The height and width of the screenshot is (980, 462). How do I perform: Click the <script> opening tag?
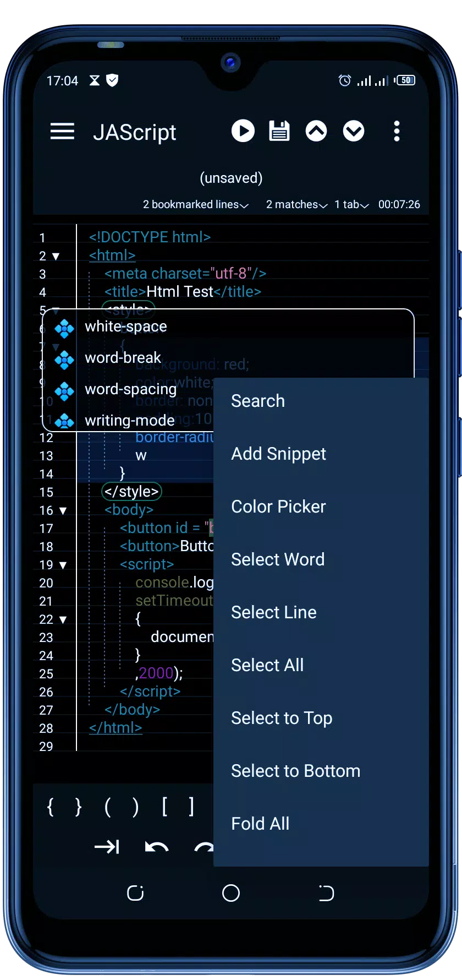coord(147,564)
